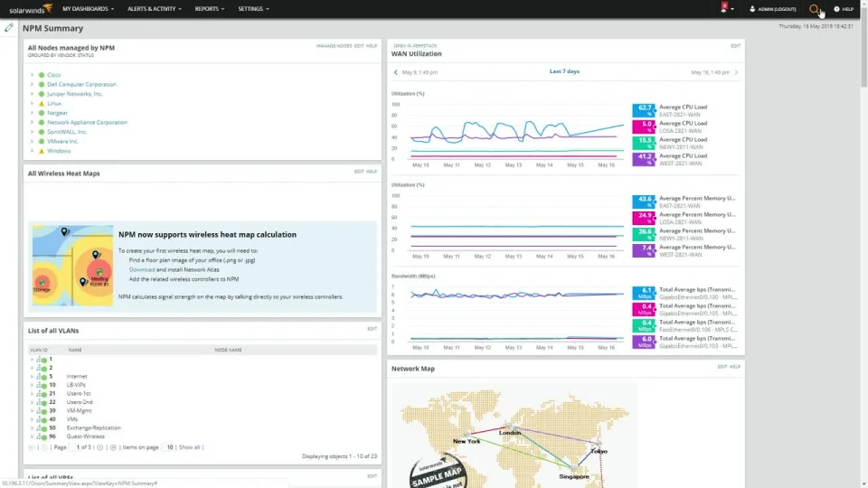Image resolution: width=868 pixels, height=488 pixels.
Task: Expand VLAN 10 LB-VIPs row
Action: pyautogui.click(x=32, y=385)
